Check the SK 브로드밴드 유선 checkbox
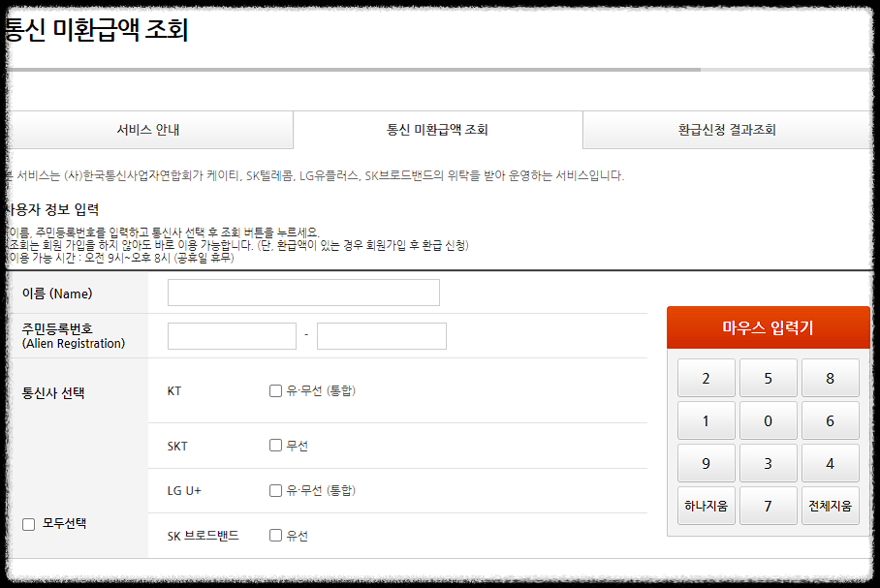880x588 pixels. 275,535
